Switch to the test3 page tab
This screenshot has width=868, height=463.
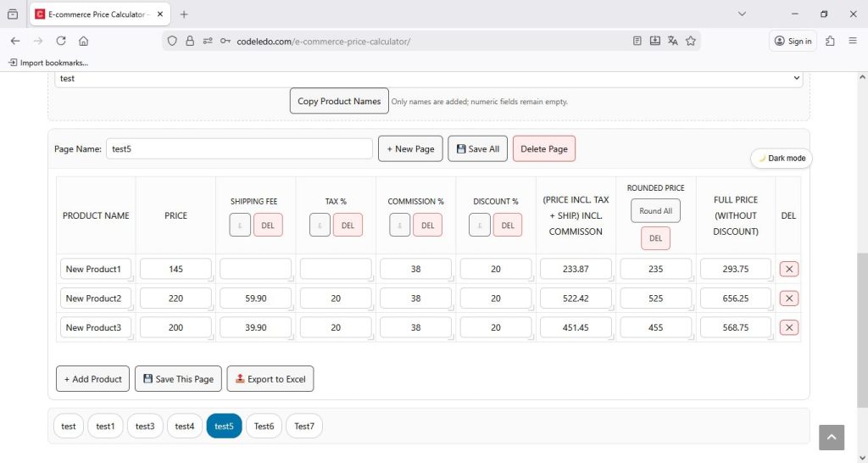point(145,427)
